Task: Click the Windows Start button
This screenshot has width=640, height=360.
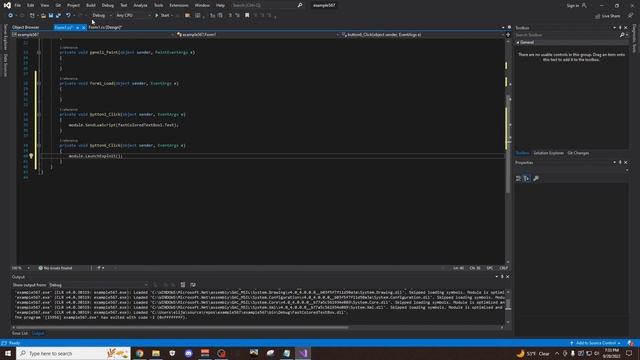Action: coord(8,353)
